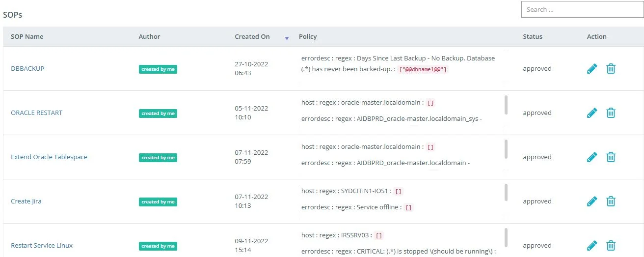The width and height of the screenshot is (644, 257).
Task: Edit the Create Jira SOP
Action: coord(592,201)
